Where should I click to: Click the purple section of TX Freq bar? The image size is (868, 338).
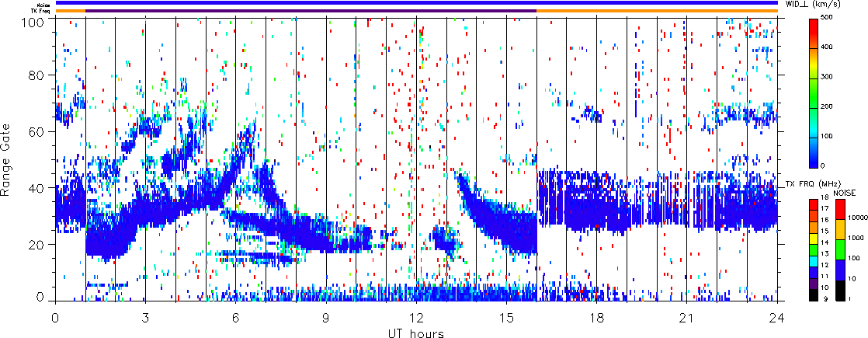click(311, 11)
